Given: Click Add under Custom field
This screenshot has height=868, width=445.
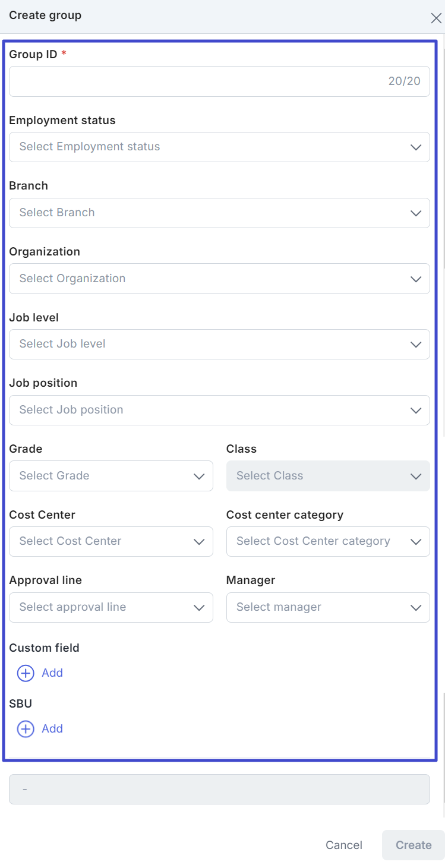Looking at the screenshot, I should [x=52, y=673].
